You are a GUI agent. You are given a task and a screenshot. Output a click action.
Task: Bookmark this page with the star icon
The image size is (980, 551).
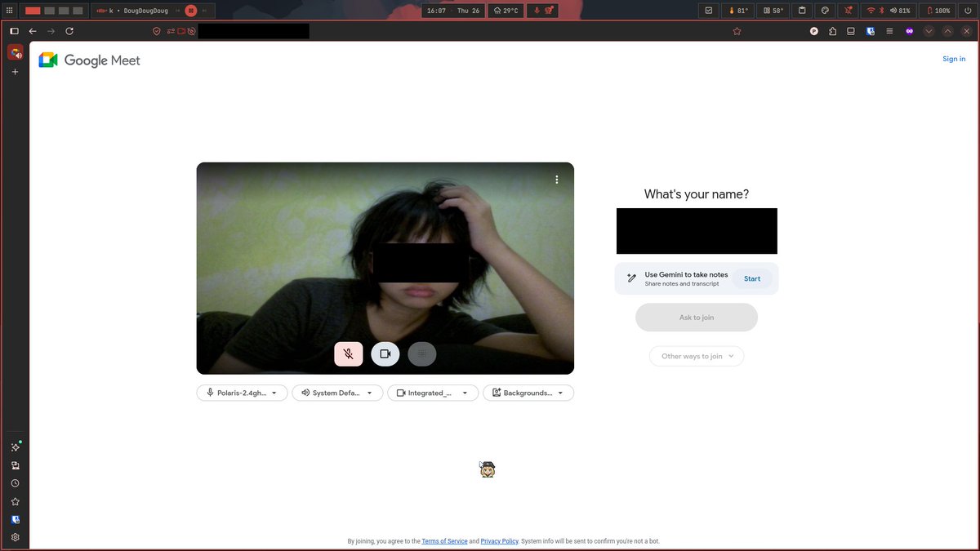coord(737,31)
